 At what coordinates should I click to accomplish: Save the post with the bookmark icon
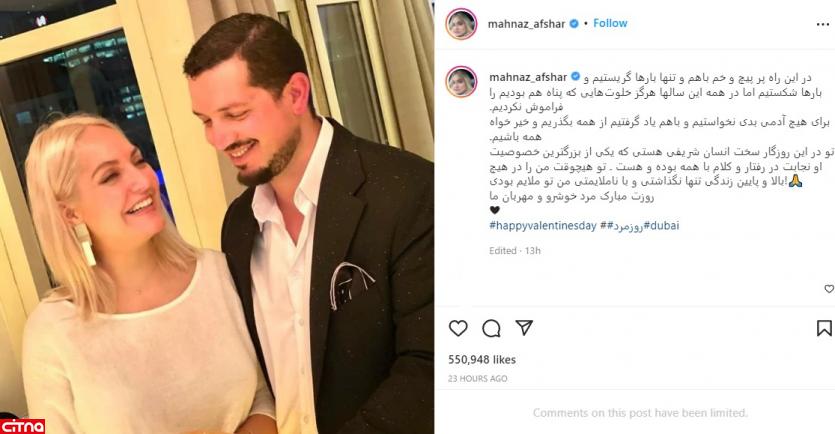pyautogui.click(x=824, y=328)
